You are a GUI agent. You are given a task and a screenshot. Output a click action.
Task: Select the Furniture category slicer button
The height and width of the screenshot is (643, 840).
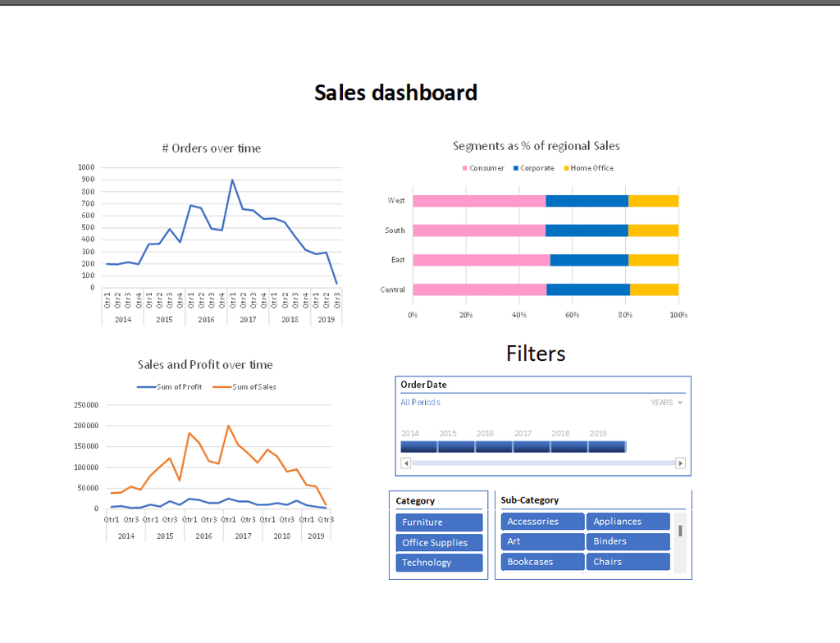point(439,522)
